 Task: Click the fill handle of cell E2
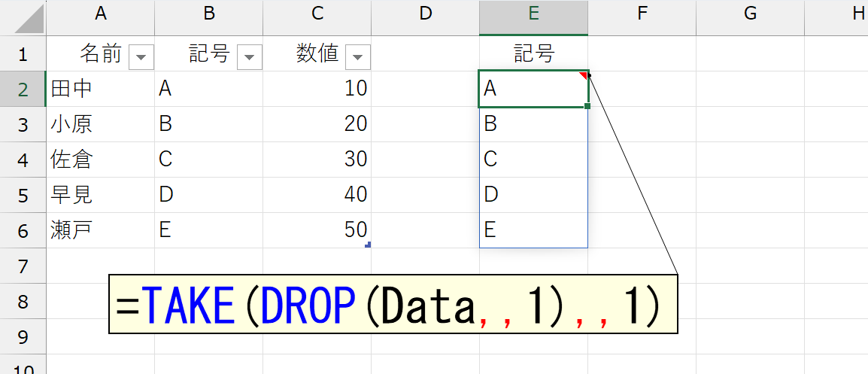587,106
